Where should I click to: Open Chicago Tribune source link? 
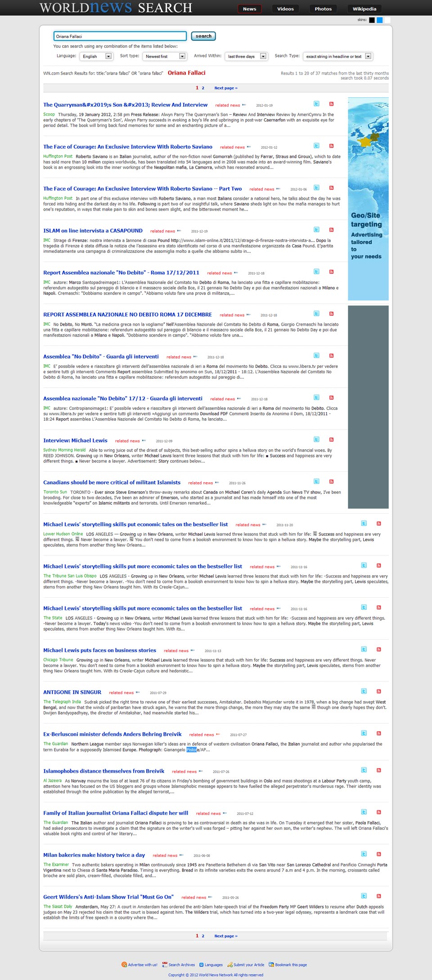point(58,660)
